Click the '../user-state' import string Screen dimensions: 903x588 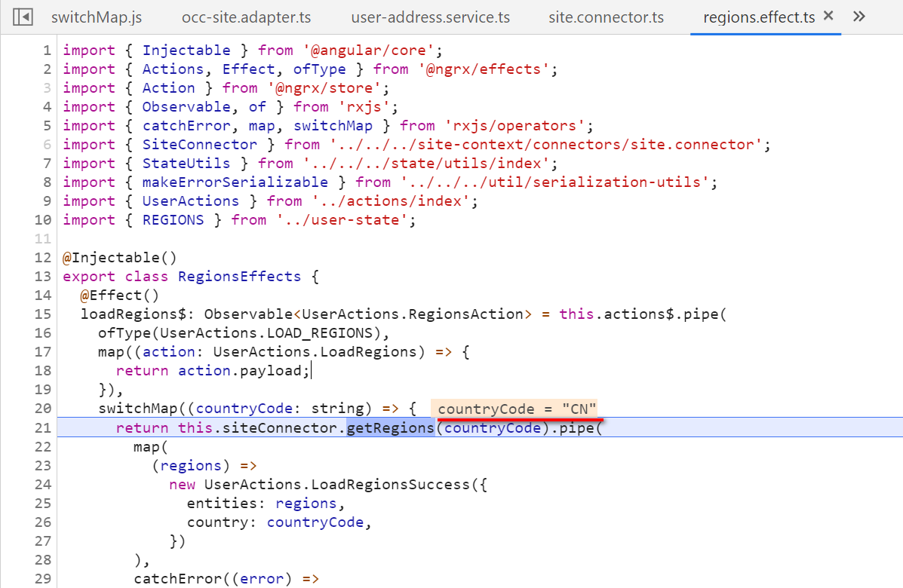pos(342,220)
